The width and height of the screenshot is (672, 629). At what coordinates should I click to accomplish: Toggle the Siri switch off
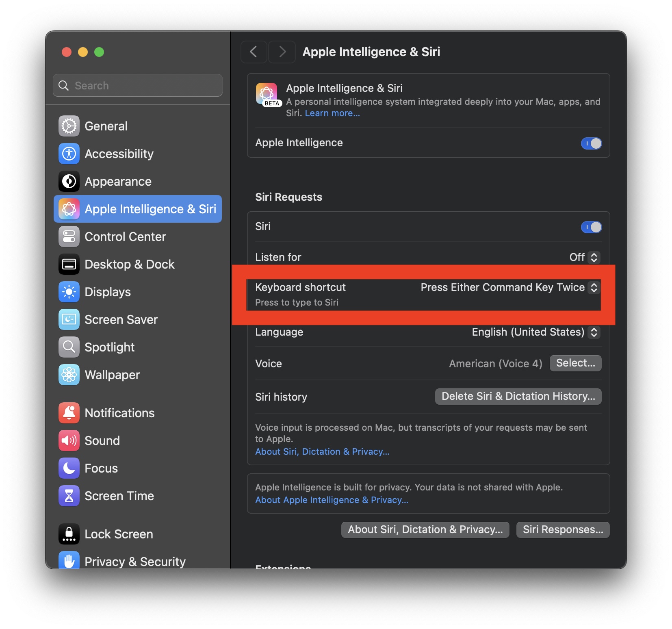(x=591, y=227)
